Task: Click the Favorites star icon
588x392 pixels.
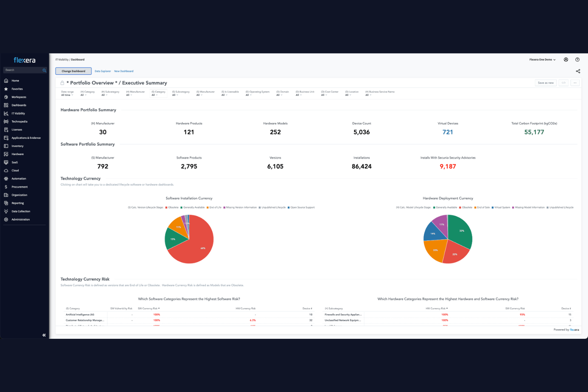Action: (x=6, y=89)
